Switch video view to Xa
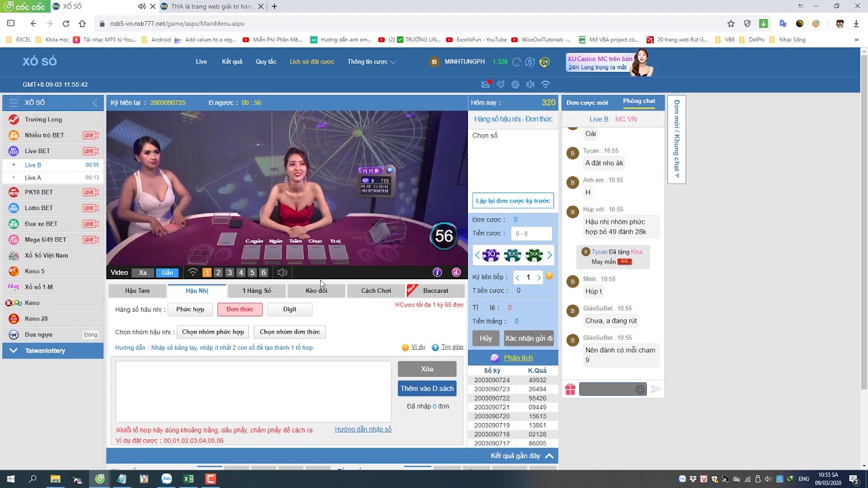This screenshot has height=488, width=868. tap(142, 272)
